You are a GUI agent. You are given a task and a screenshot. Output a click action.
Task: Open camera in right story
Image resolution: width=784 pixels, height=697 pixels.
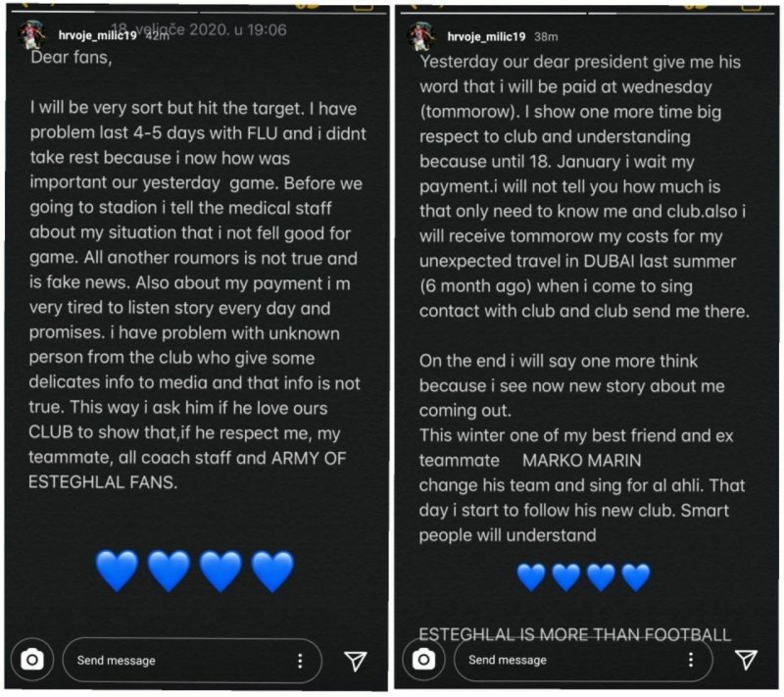(x=423, y=660)
